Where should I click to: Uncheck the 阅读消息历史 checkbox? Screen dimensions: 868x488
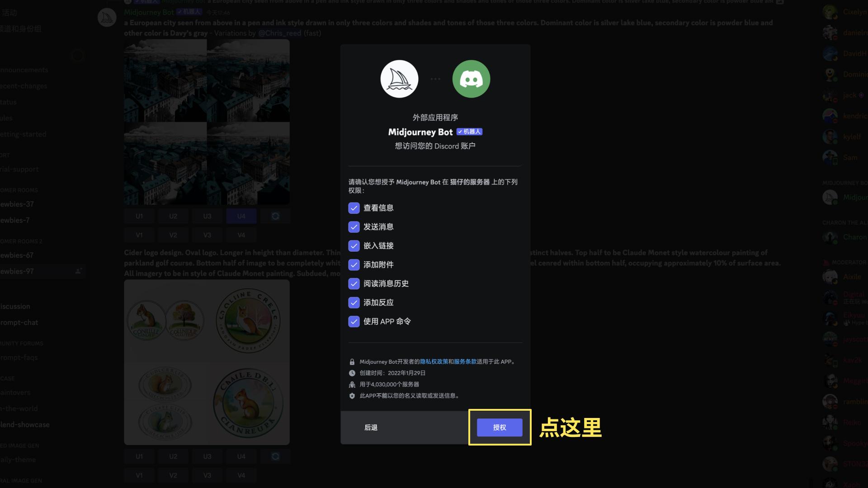click(x=354, y=284)
